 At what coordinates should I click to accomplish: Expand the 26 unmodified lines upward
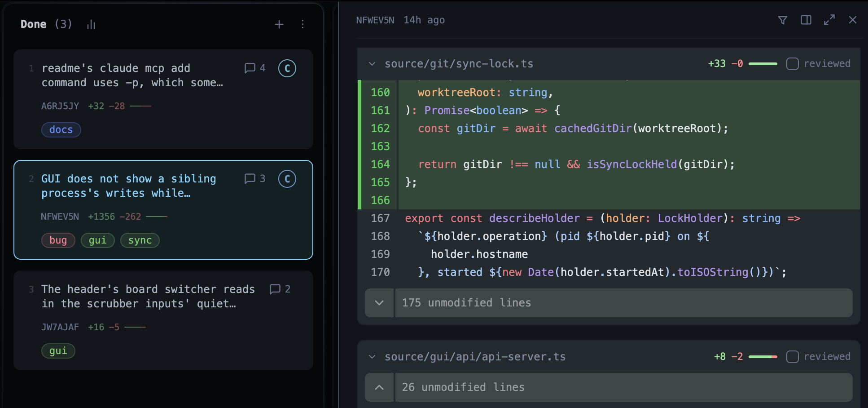tap(379, 387)
